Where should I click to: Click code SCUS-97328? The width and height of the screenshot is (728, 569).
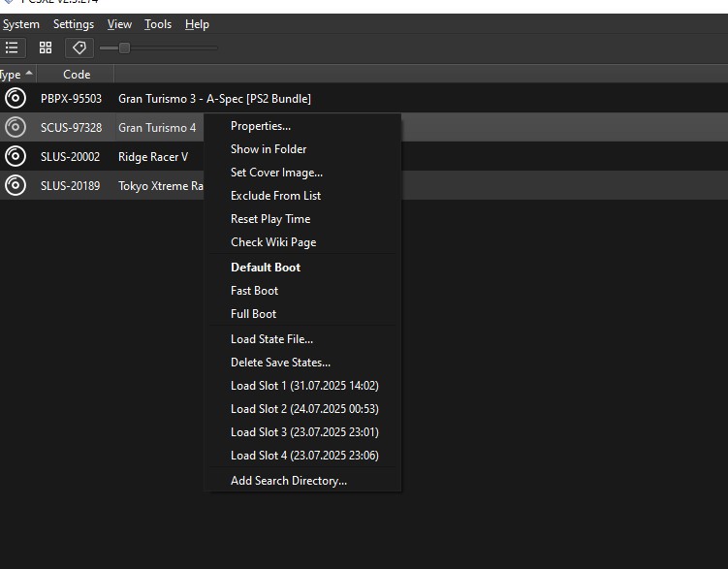(x=71, y=128)
